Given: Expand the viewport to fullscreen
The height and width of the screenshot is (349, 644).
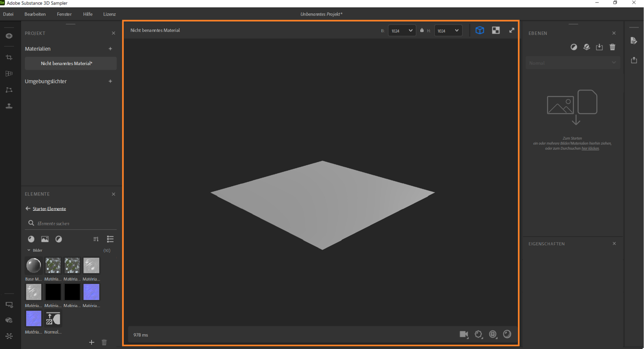Looking at the screenshot, I should (512, 30).
